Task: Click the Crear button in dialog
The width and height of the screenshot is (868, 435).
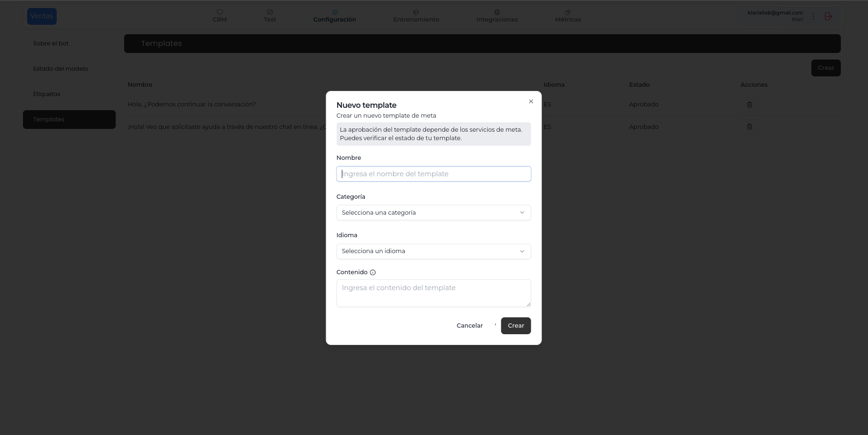Action: coord(515,326)
